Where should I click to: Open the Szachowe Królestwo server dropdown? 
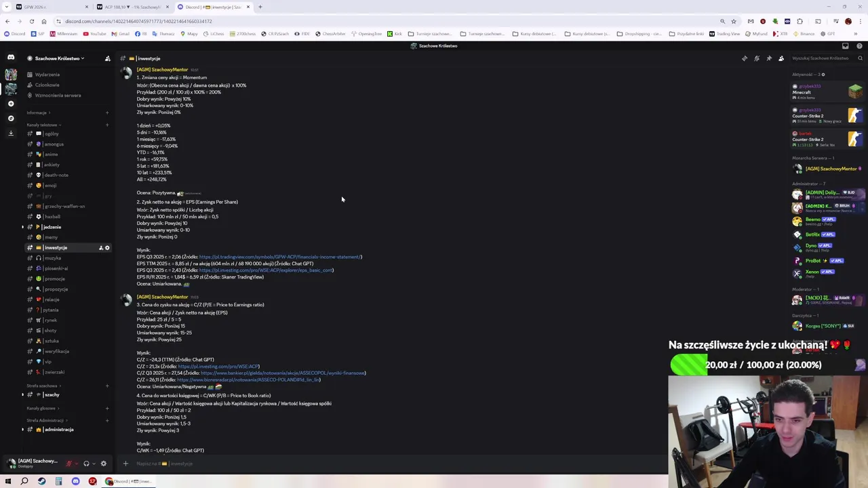(x=60, y=58)
